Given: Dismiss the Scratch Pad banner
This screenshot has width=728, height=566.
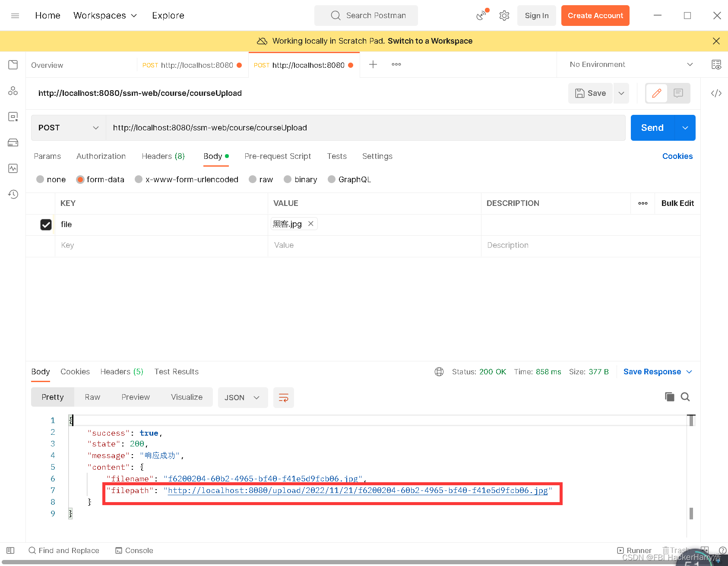Looking at the screenshot, I should pos(716,41).
